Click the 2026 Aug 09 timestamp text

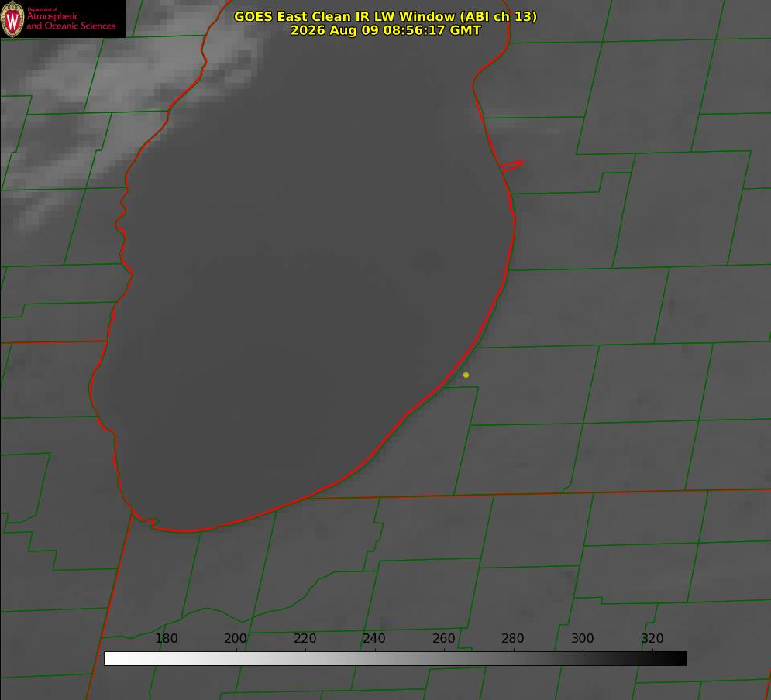pyautogui.click(x=385, y=30)
